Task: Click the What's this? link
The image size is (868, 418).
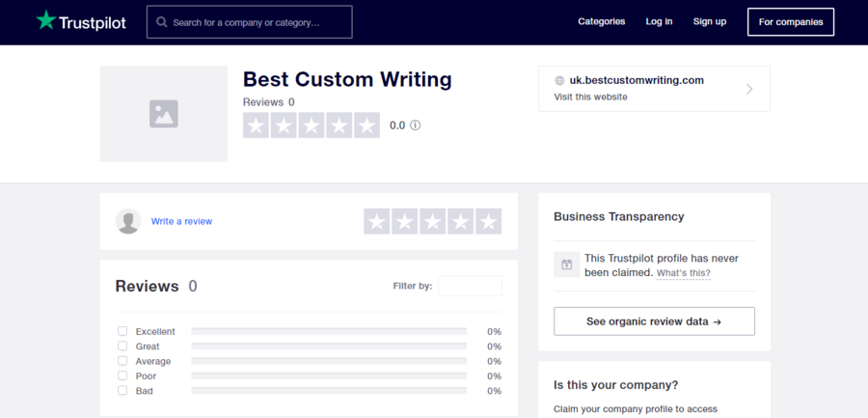Action: pos(683,273)
